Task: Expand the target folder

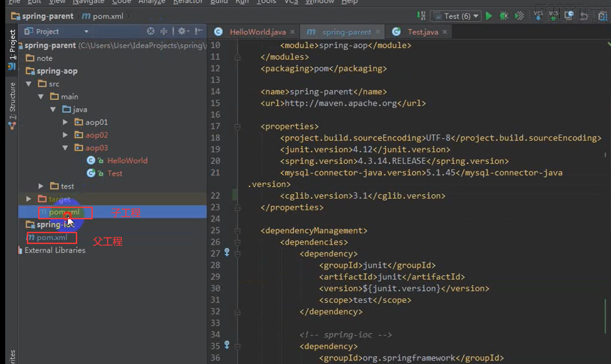Action: click(29, 199)
